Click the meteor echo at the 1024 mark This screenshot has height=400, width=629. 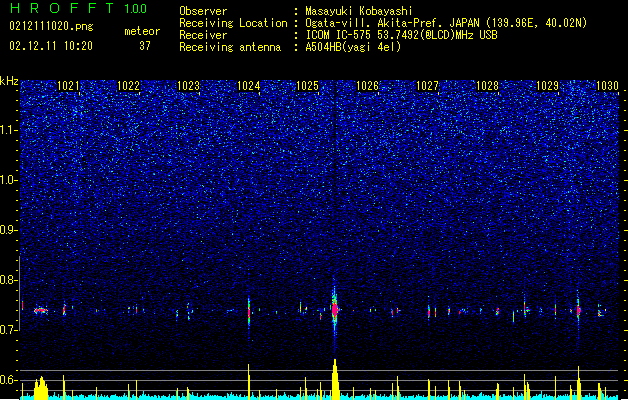(x=249, y=311)
